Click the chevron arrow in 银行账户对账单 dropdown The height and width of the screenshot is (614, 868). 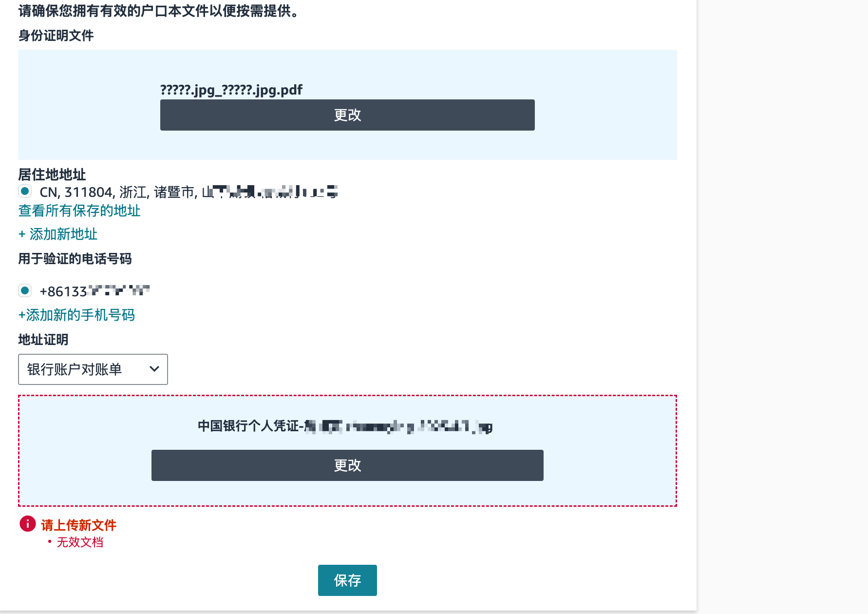(x=154, y=369)
